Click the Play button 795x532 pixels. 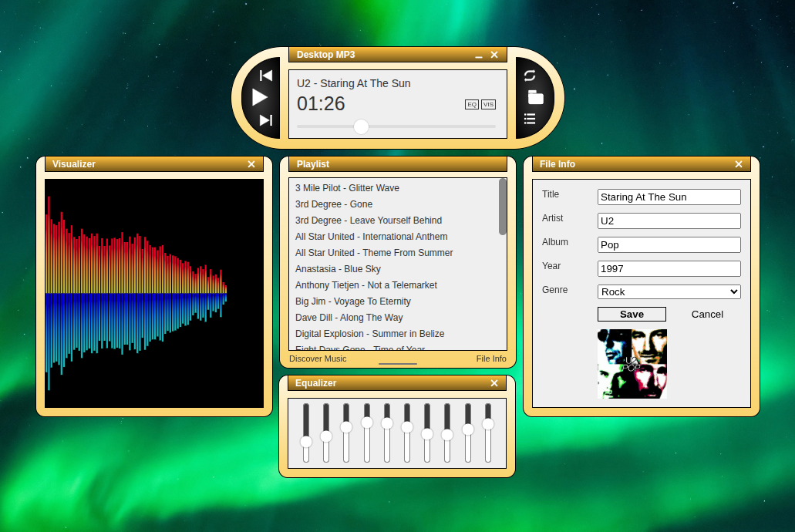pos(260,97)
